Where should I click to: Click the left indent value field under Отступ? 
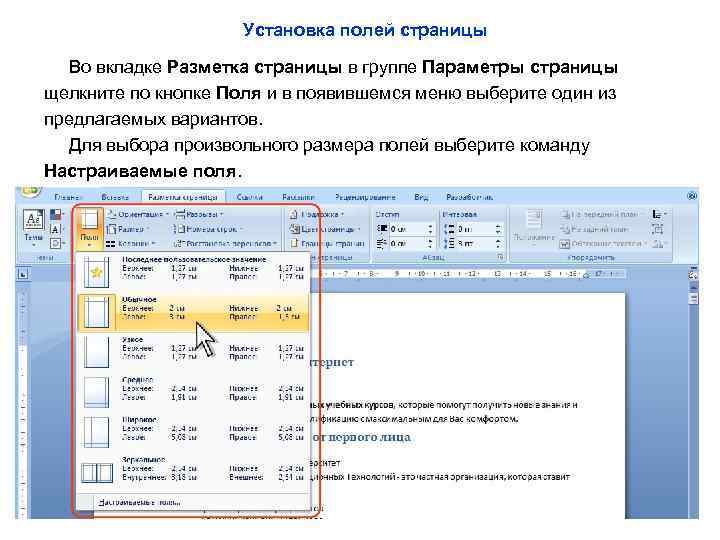point(407,229)
